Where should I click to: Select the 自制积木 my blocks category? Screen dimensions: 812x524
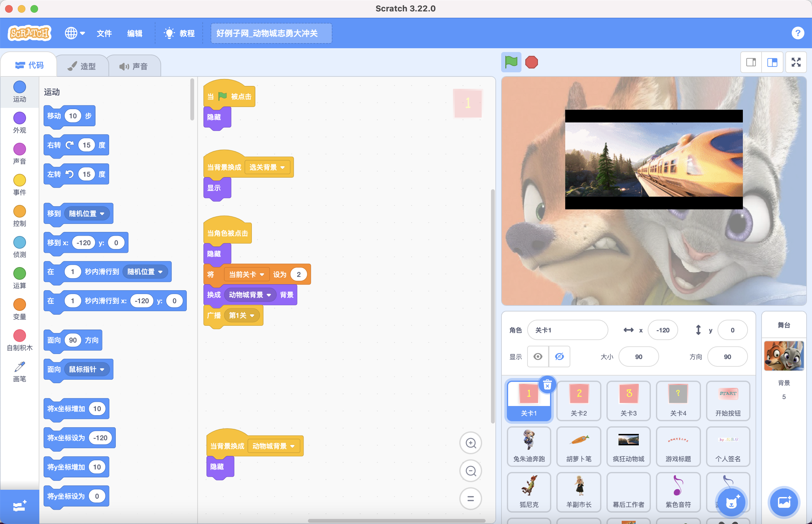pos(19,340)
